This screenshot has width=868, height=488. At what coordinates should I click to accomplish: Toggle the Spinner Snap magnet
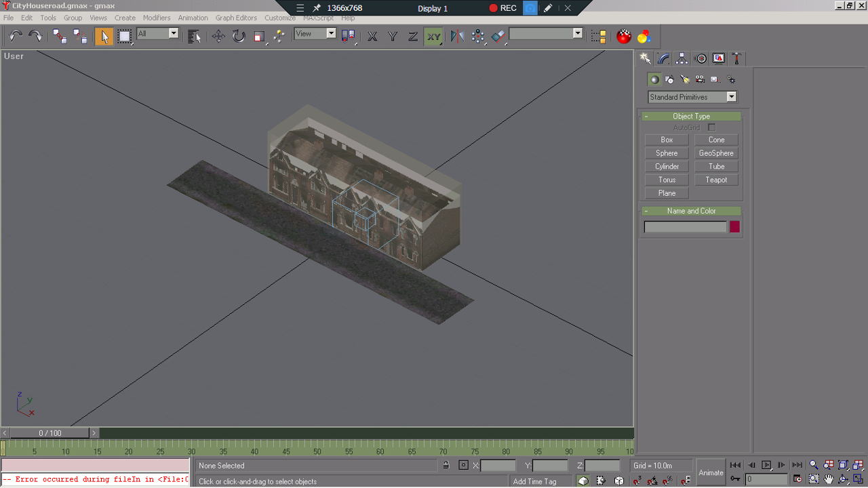pyautogui.click(x=685, y=481)
